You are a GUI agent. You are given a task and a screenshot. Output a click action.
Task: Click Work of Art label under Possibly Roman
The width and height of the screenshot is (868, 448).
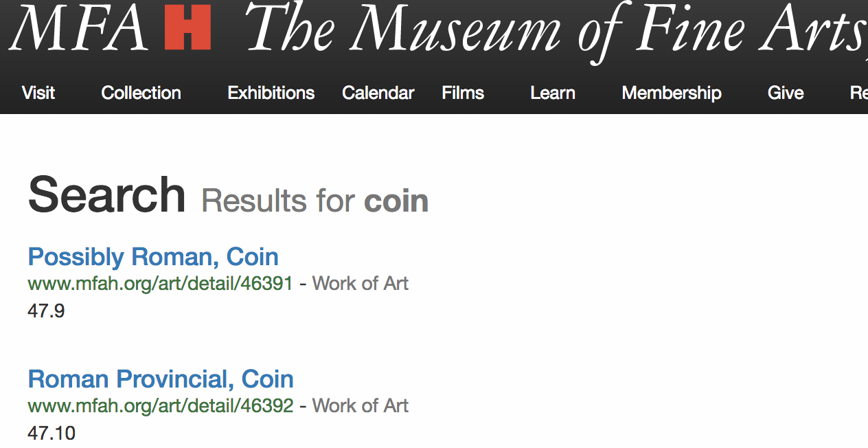point(361,283)
